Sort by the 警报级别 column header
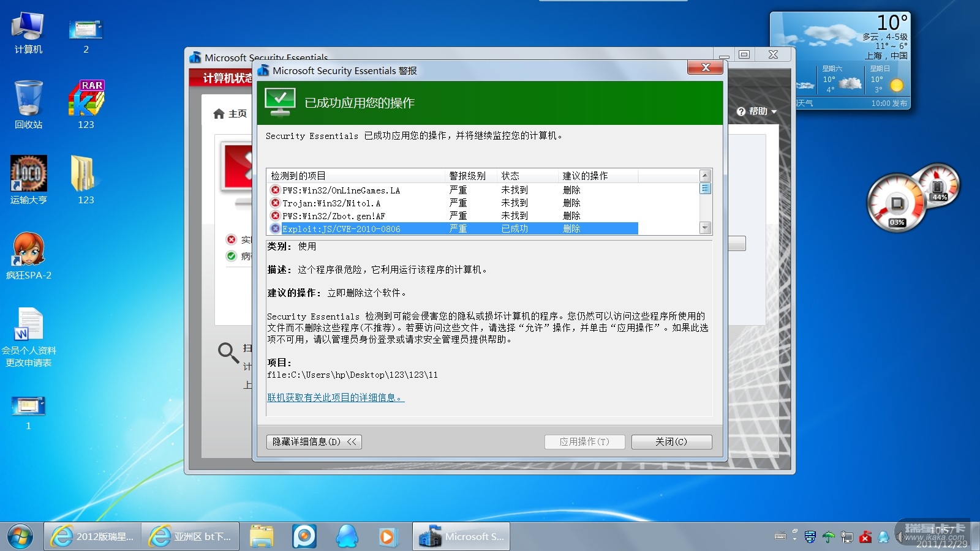The image size is (980, 551). pyautogui.click(x=471, y=176)
